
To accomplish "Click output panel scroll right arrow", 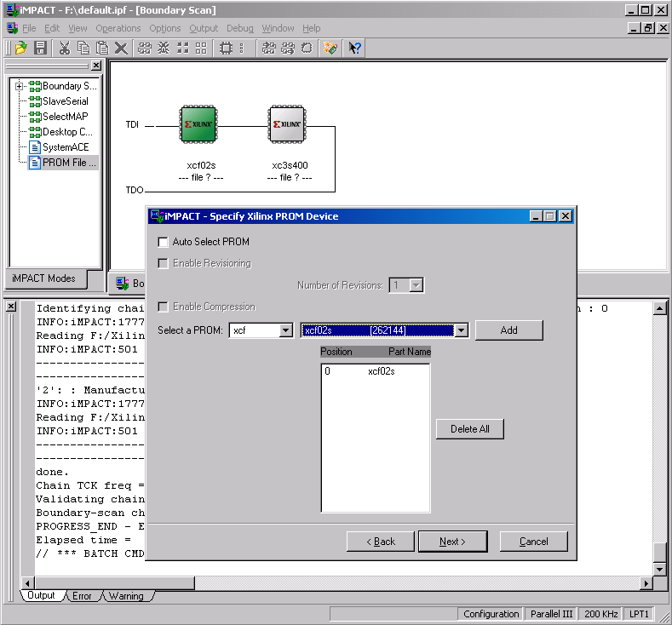I will (646, 583).
